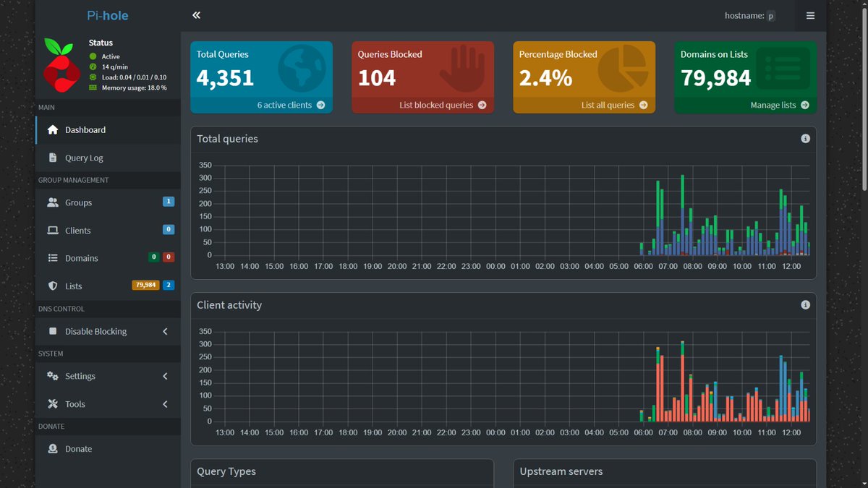Screen dimensions: 868x488
Task: Click the Pi-hole raspberry logo
Action: click(61, 65)
